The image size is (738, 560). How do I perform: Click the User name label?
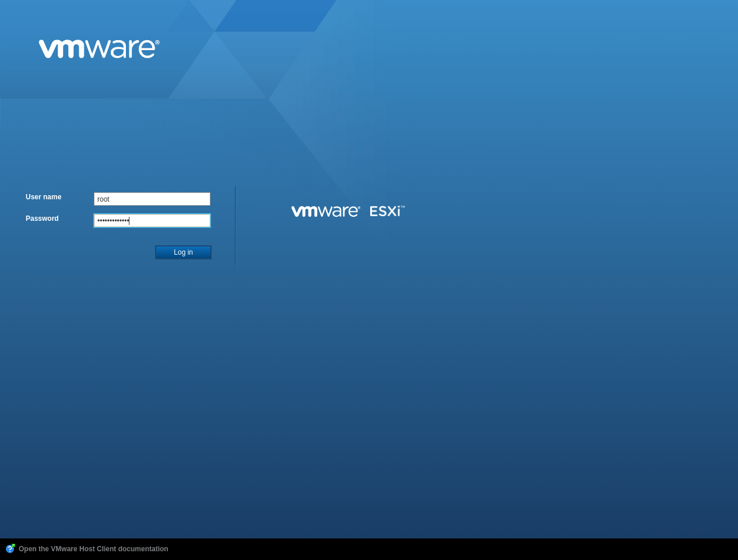(x=43, y=197)
